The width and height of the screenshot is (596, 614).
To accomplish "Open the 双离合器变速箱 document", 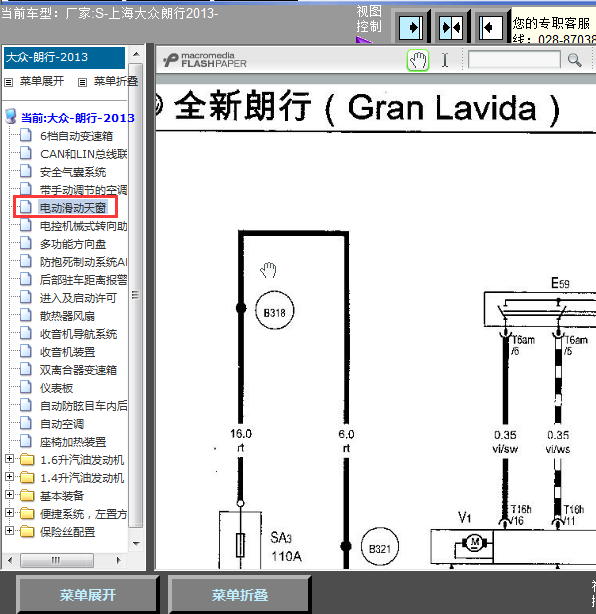I will (x=78, y=370).
